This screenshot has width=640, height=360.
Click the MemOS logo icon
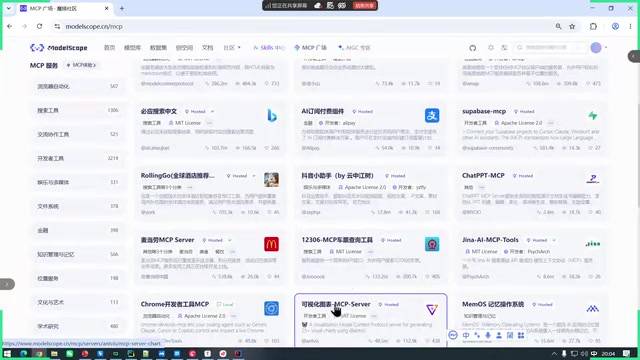click(593, 309)
